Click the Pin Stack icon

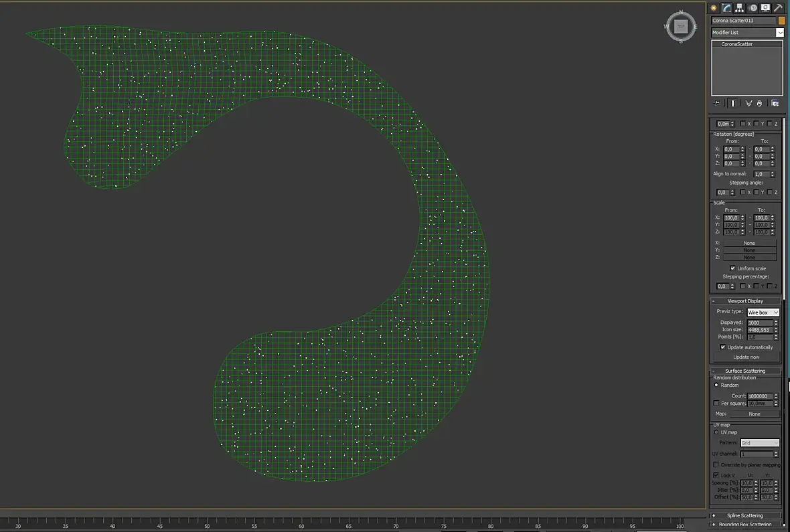(718, 103)
